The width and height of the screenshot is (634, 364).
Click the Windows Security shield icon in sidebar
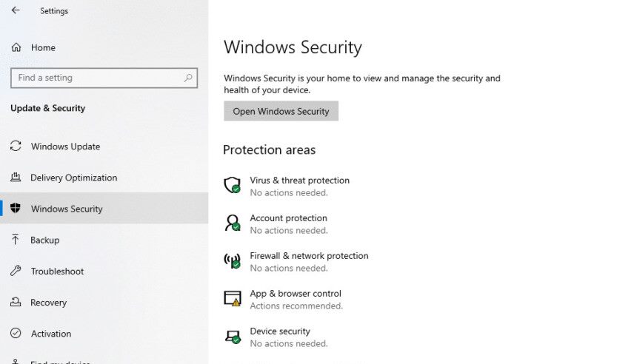pyautogui.click(x=16, y=208)
